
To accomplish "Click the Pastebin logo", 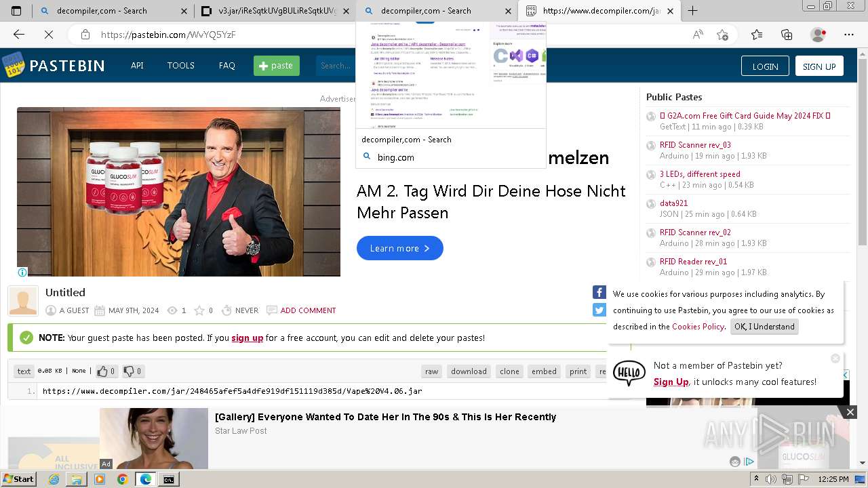I will [54, 66].
